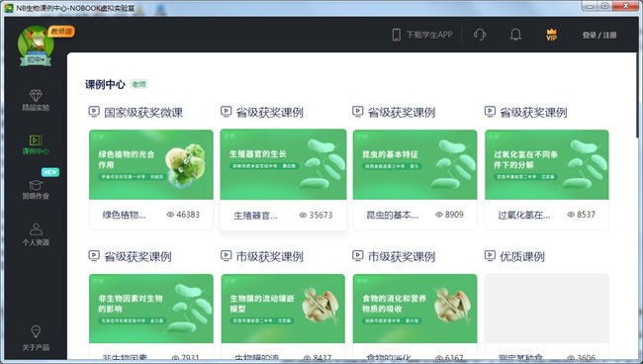643x364 pixels.
Task: Click the 8537 view count
Action: [x=586, y=215]
